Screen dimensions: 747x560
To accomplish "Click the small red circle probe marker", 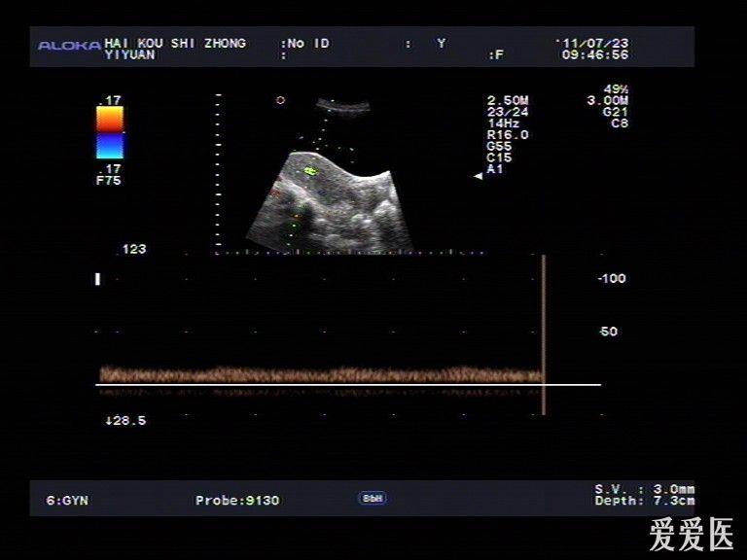I will point(280,100).
